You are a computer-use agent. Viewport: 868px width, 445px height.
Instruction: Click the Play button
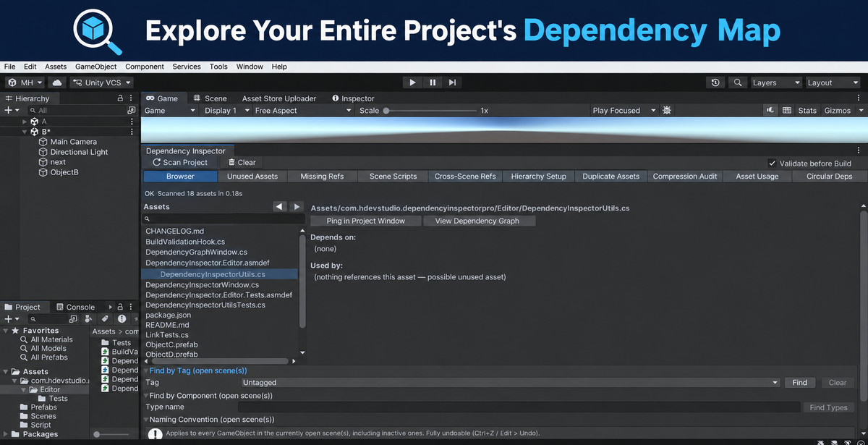[412, 82]
